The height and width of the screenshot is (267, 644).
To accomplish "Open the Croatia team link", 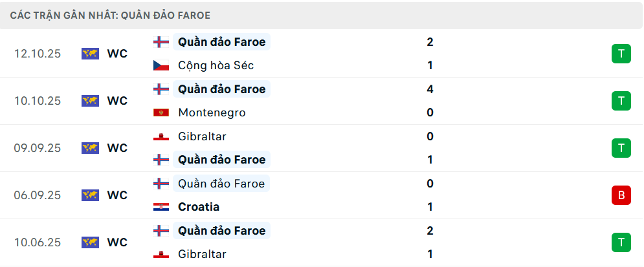I will tap(199, 207).
